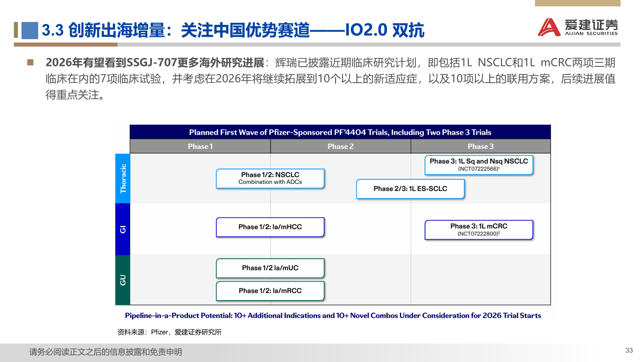Viewport: 644px width, 362px height.
Task: Expand the Phase 3: 1L mCRC entry
Action: point(479,230)
